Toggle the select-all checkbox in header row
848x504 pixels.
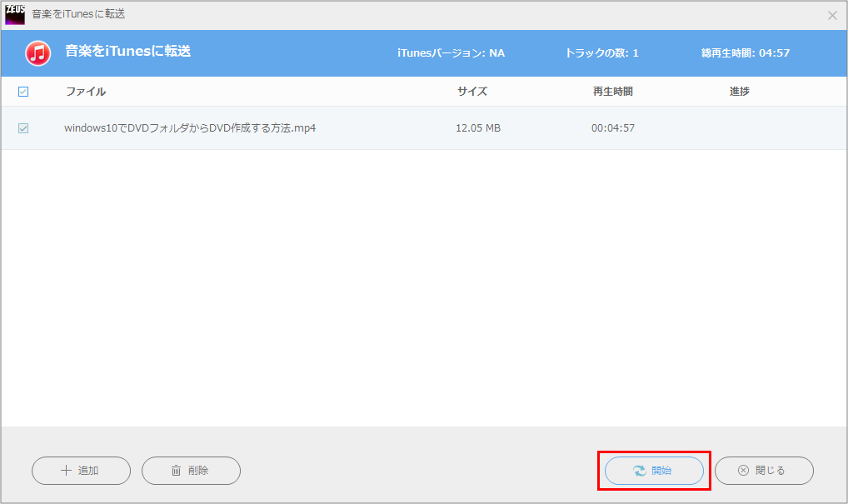click(x=23, y=92)
